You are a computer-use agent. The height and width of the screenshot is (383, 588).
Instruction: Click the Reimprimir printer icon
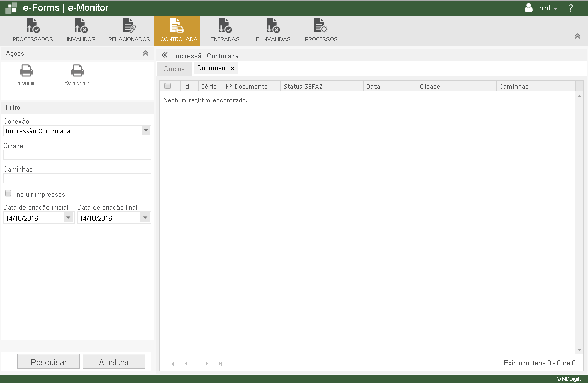[77, 71]
